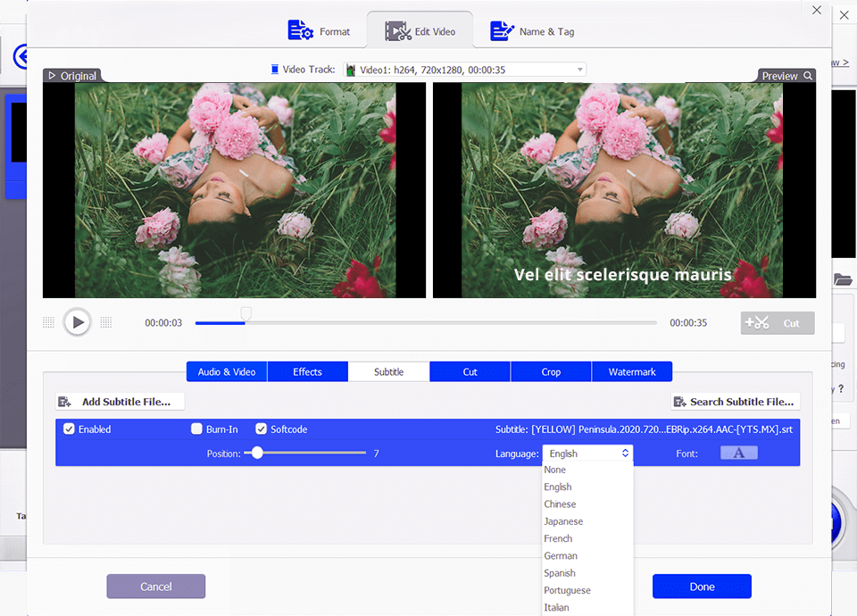Screen dimensions: 857x616
Task: Click the 00:00:03 current time label
Action: [x=163, y=323]
